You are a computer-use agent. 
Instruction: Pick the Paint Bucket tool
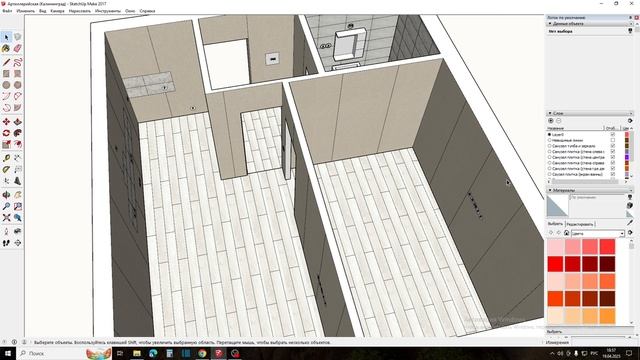click(x=6, y=49)
